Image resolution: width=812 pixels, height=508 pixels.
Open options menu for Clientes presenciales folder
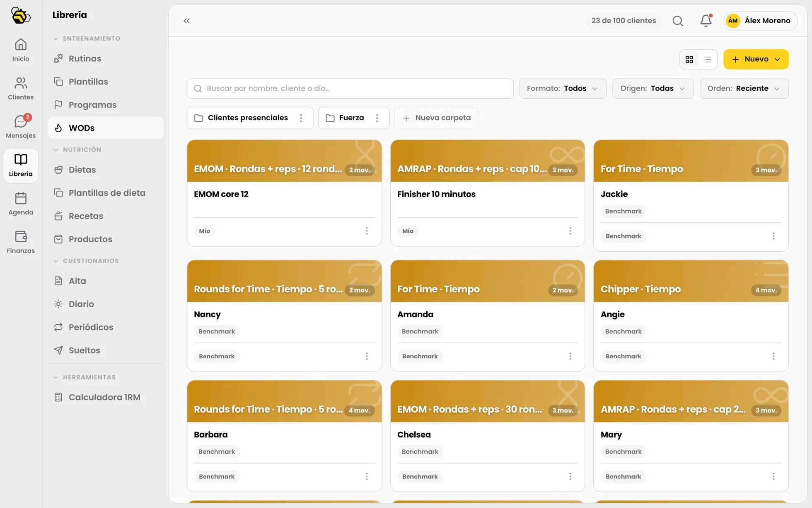pyautogui.click(x=301, y=118)
